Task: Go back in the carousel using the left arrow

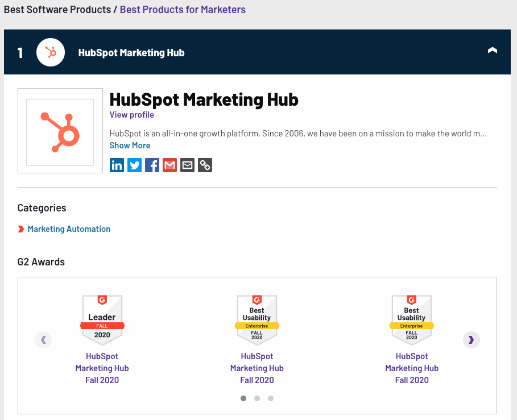Action: point(43,339)
